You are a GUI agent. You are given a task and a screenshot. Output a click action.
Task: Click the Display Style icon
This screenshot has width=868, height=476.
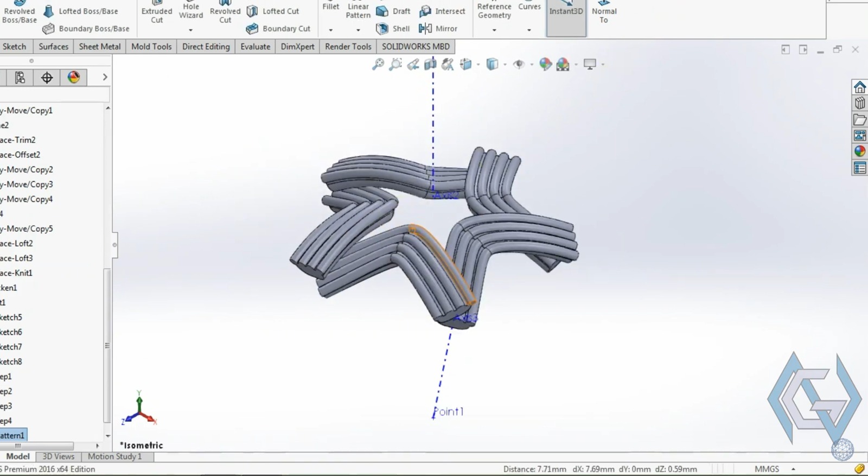(492, 65)
